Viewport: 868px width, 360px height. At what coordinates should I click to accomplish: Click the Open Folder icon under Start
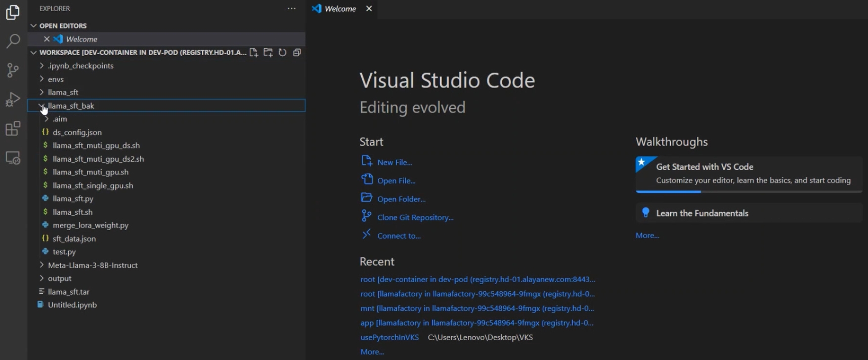366,198
